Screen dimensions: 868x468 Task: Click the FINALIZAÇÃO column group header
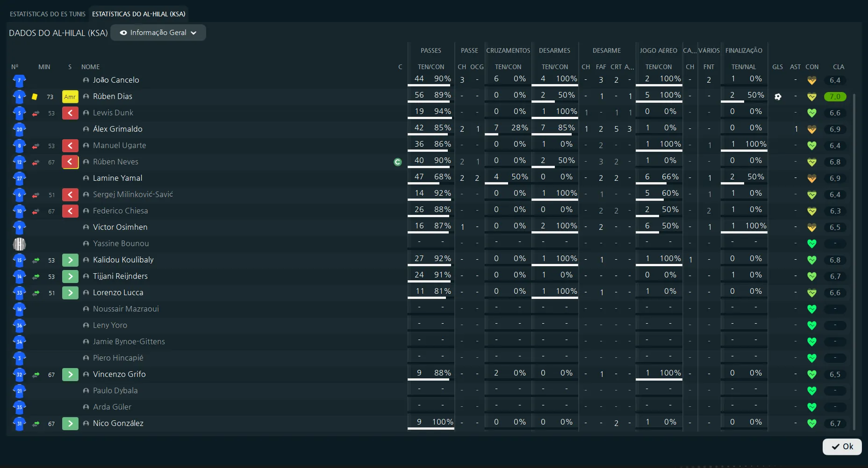click(744, 50)
